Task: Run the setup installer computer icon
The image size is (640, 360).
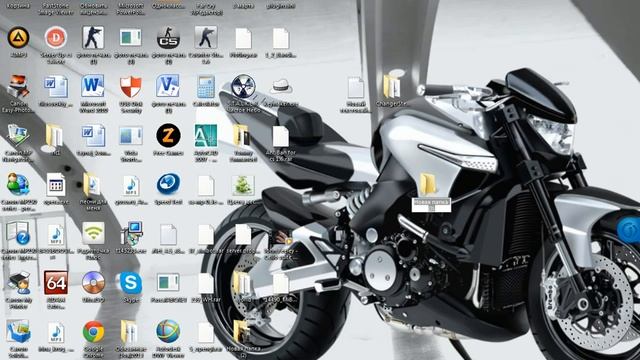Action: tap(131, 233)
